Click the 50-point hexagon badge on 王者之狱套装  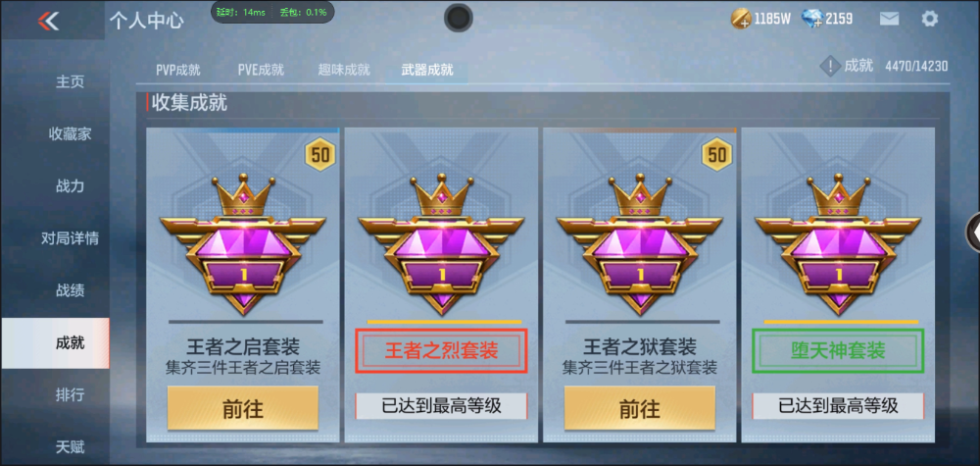pos(717,154)
